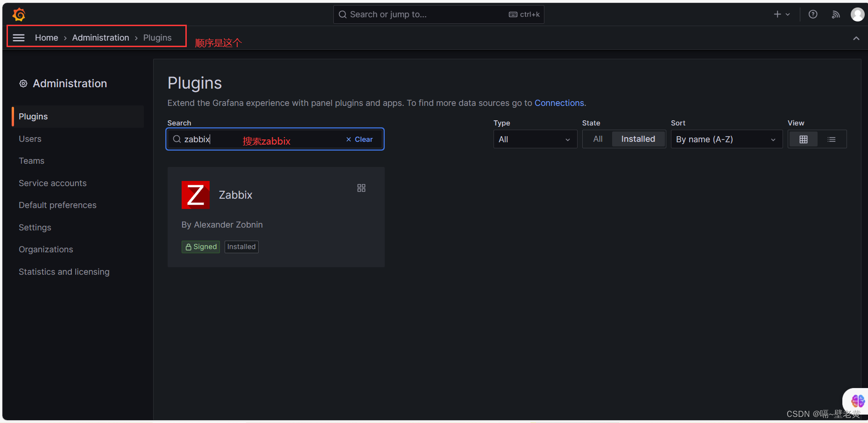Open the Sort by name dropdown
The height and width of the screenshot is (423, 868).
[727, 139]
